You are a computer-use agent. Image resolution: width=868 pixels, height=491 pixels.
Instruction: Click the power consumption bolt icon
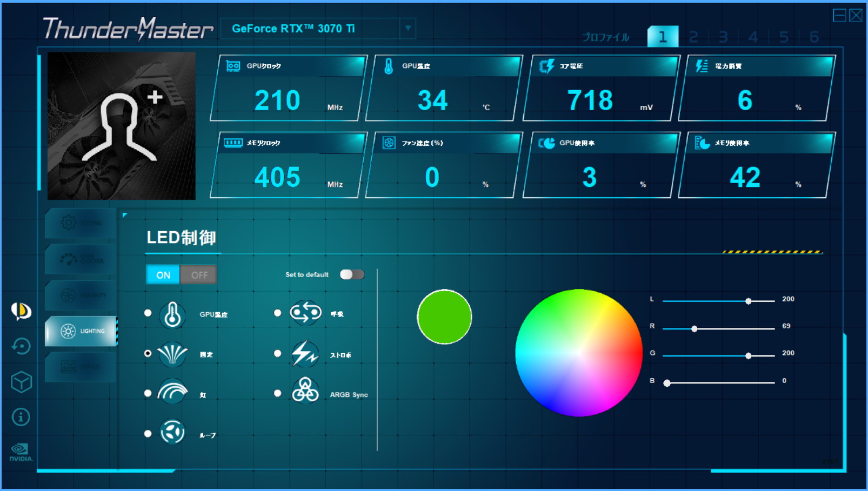702,66
